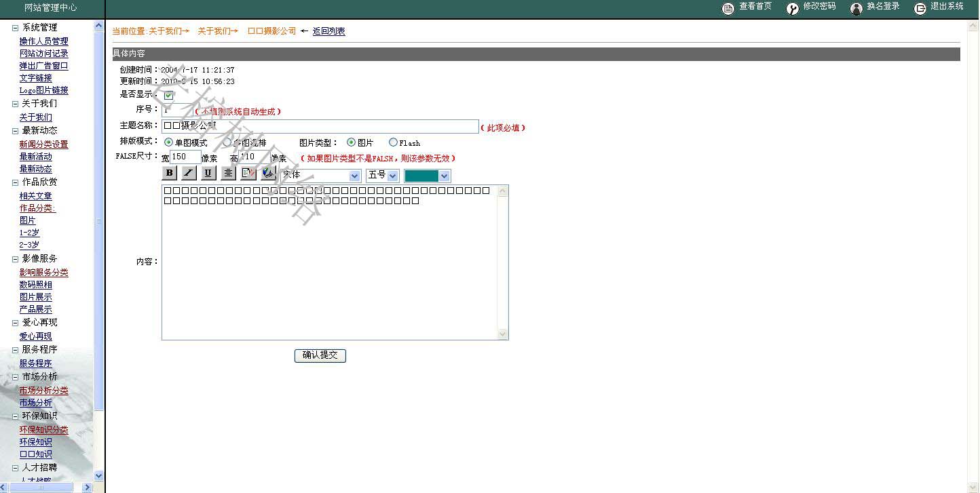Click the document-with-pencil editor icon
Viewport: 980px width, 493px height.
(x=248, y=173)
